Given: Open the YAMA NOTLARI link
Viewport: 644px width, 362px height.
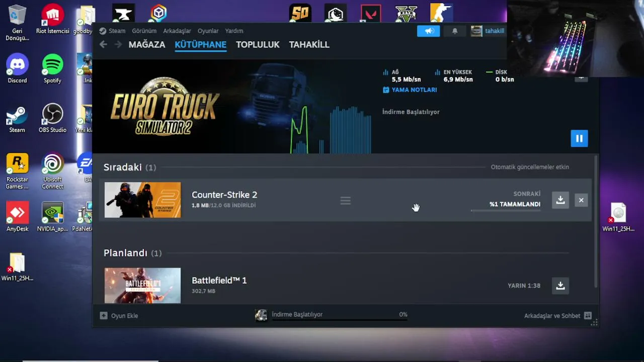Looking at the screenshot, I should click(x=410, y=89).
